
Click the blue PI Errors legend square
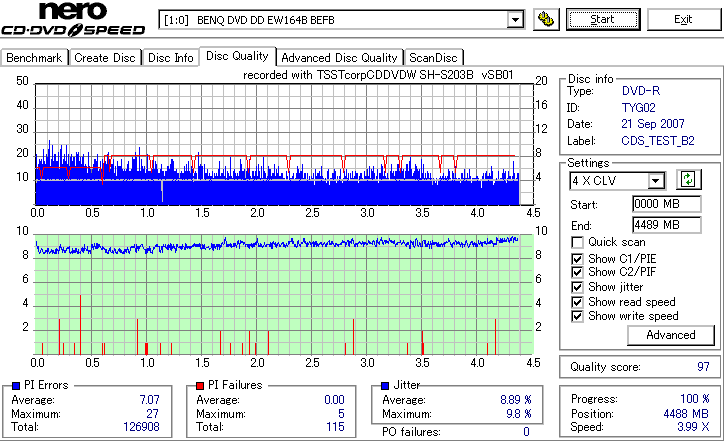click(16, 386)
